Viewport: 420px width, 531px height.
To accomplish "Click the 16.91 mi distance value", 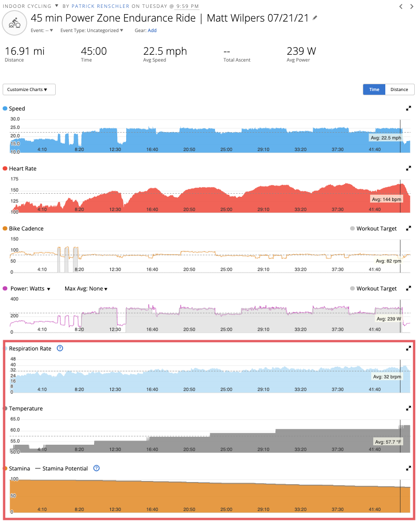I will point(25,51).
